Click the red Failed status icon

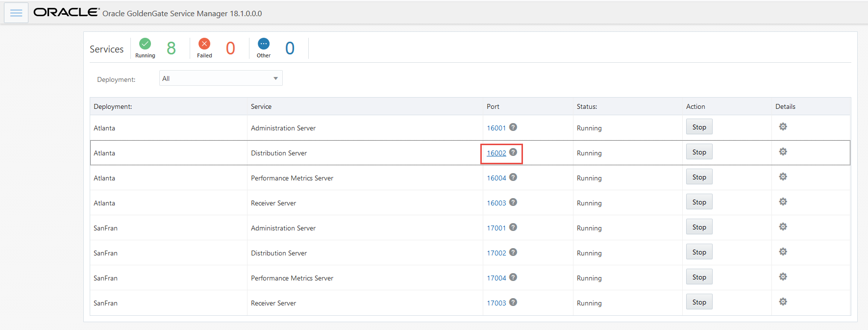(204, 44)
